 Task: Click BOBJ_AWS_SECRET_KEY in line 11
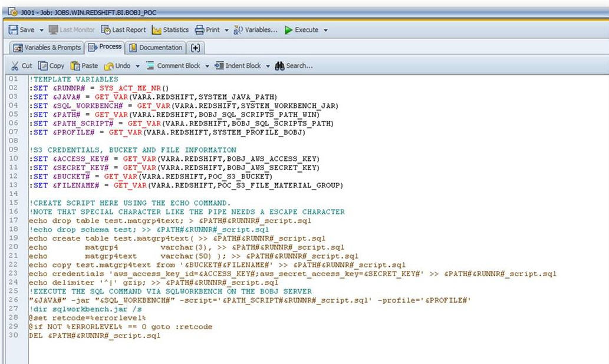pyautogui.click(x=272, y=168)
